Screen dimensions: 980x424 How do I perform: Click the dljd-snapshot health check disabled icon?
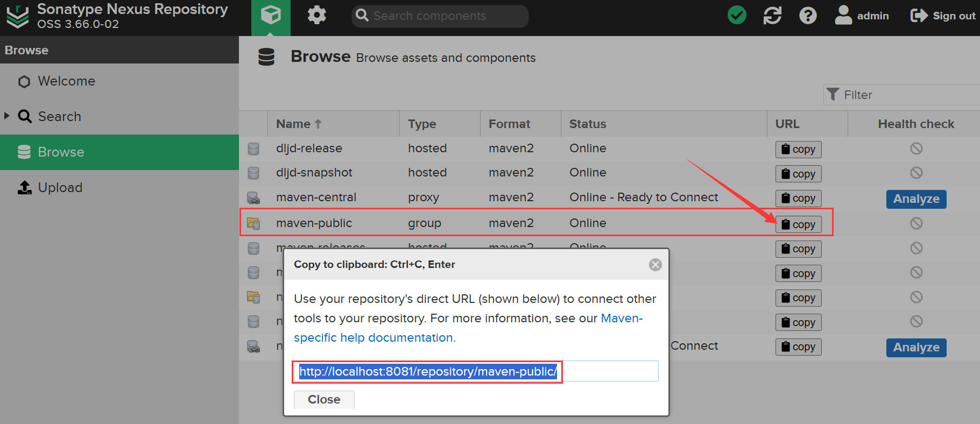pyautogui.click(x=916, y=173)
